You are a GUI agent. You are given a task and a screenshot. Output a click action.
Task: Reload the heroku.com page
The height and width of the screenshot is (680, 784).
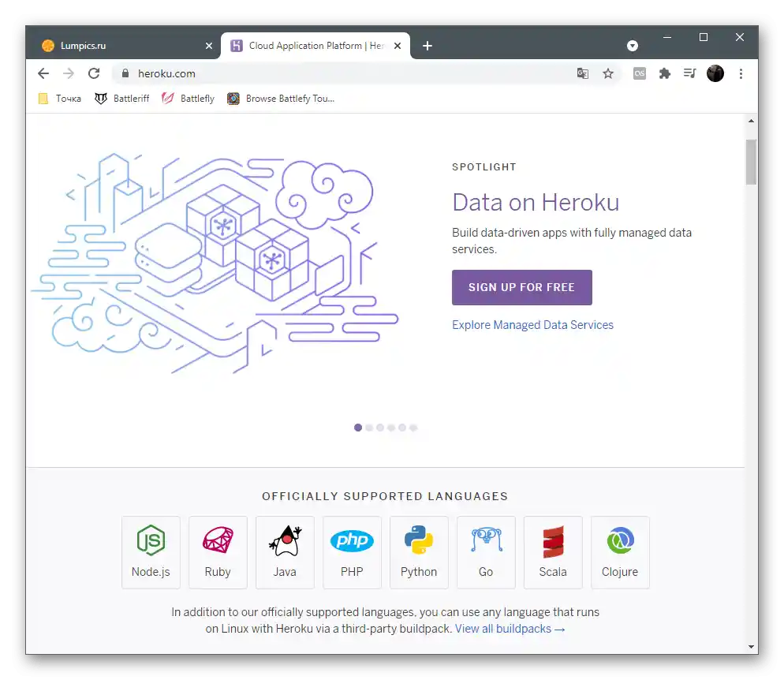[x=94, y=73]
